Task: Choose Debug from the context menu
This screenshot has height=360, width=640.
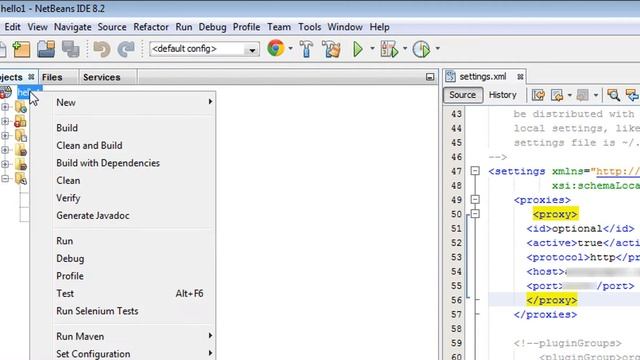Action: [70, 258]
